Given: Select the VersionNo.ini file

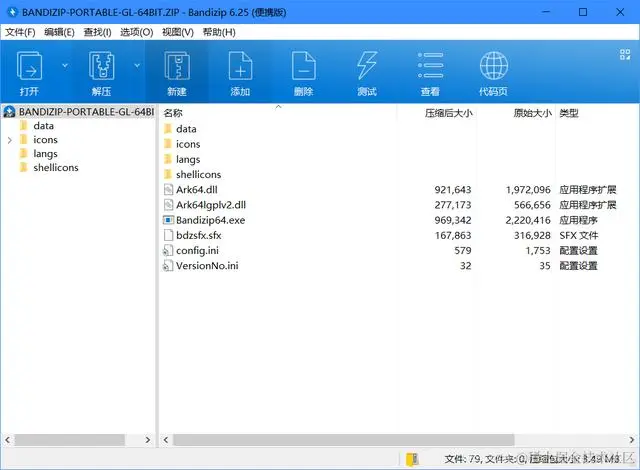Looking at the screenshot, I should click(207, 266).
